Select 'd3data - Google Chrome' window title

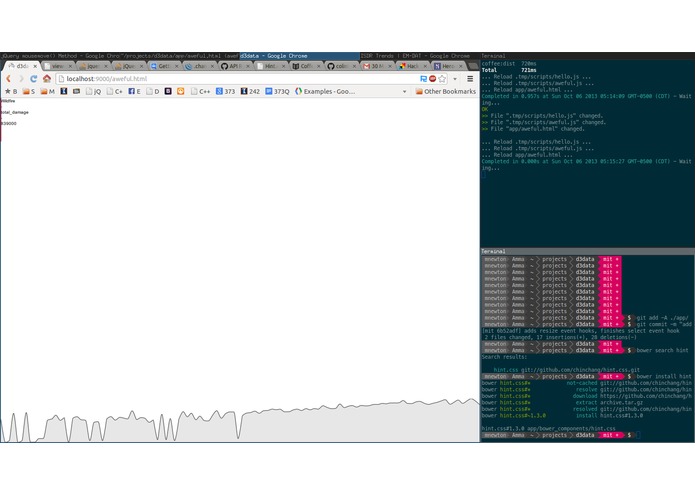[x=299, y=56]
